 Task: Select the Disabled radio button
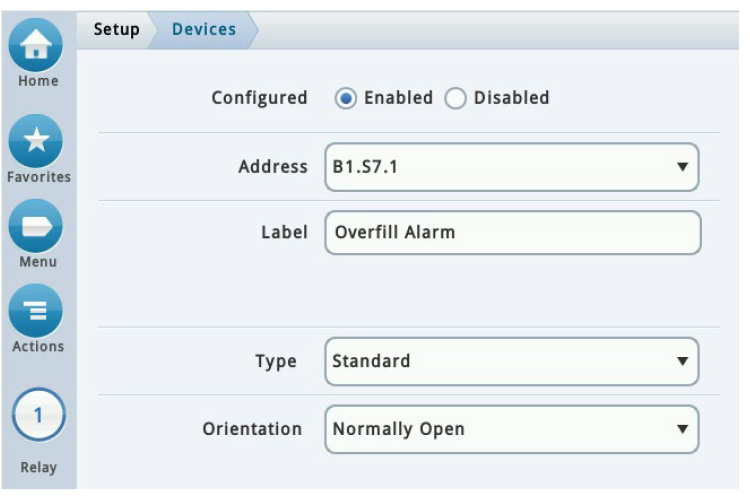click(455, 99)
